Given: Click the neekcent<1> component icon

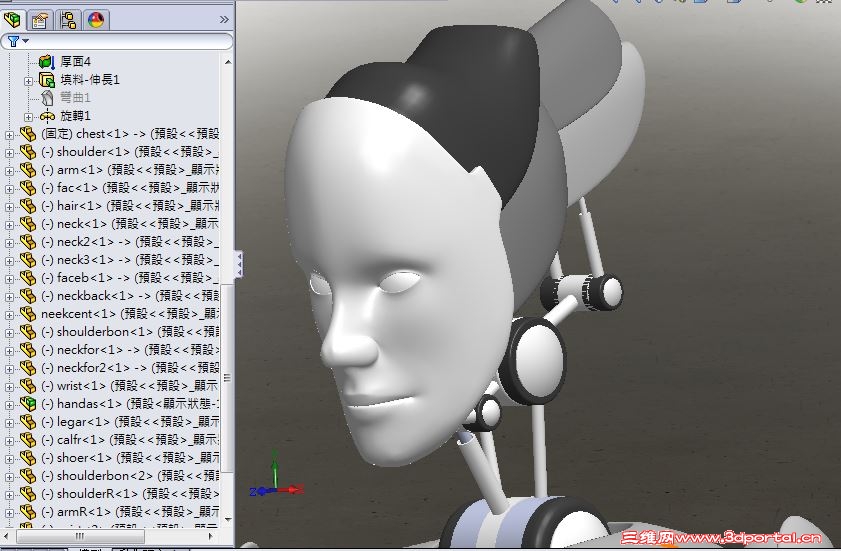Looking at the screenshot, I should 27,314.
